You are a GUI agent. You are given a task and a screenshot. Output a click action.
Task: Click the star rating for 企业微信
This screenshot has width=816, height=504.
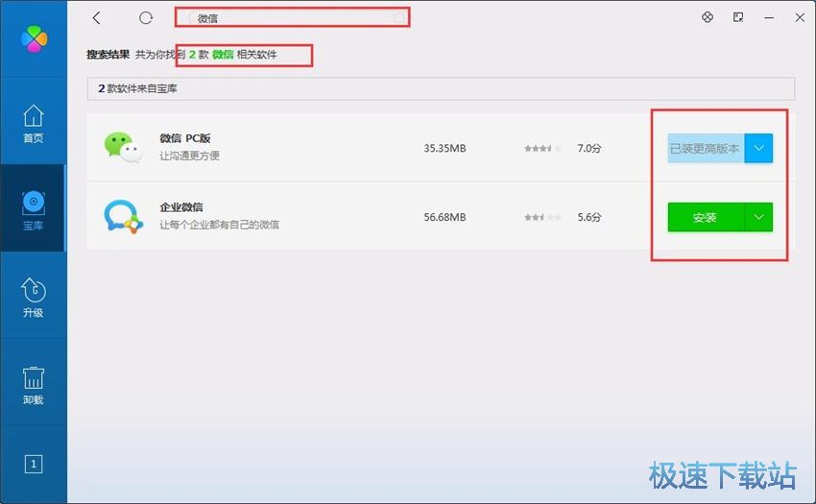pos(542,217)
